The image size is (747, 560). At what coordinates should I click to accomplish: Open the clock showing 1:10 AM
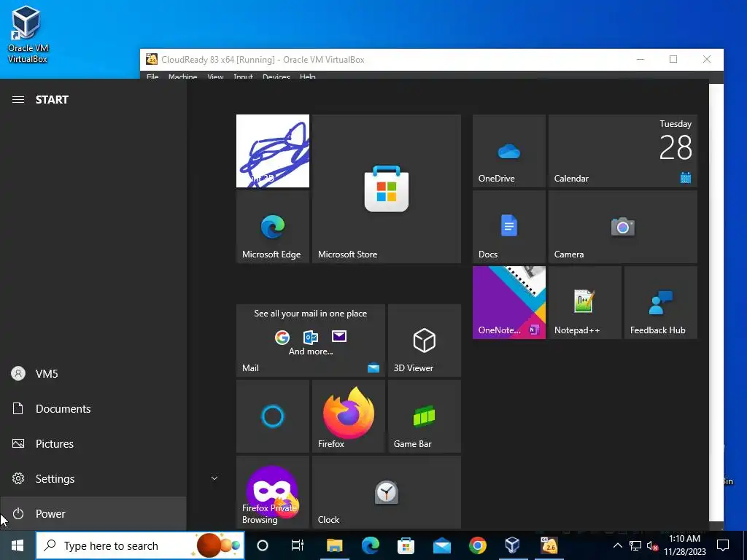point(685,545)
